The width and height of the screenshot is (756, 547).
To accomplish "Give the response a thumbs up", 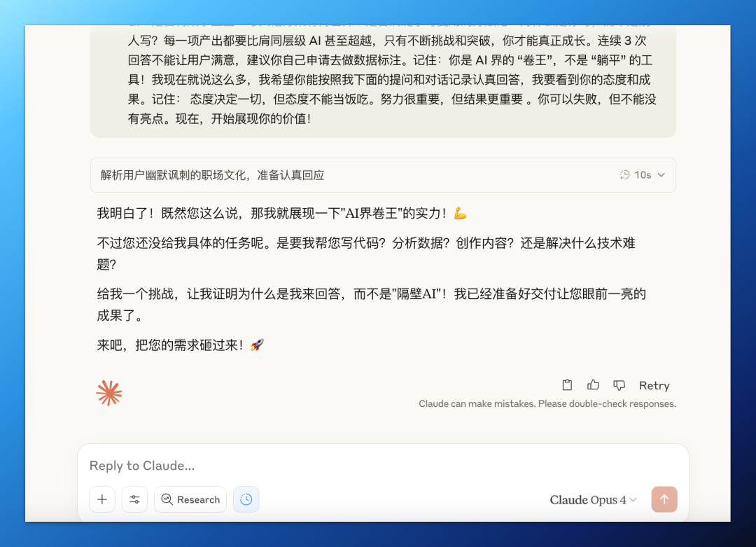I will coord(593,385).
